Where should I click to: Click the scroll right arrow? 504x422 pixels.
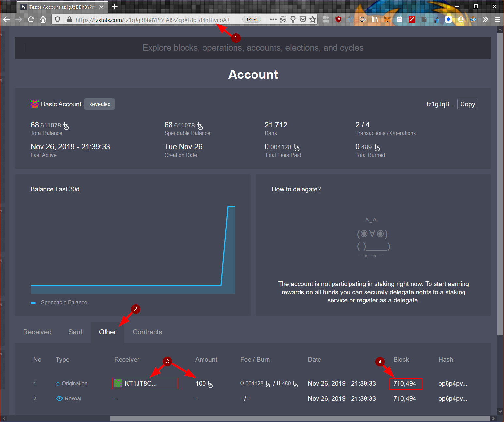point(493,418)
